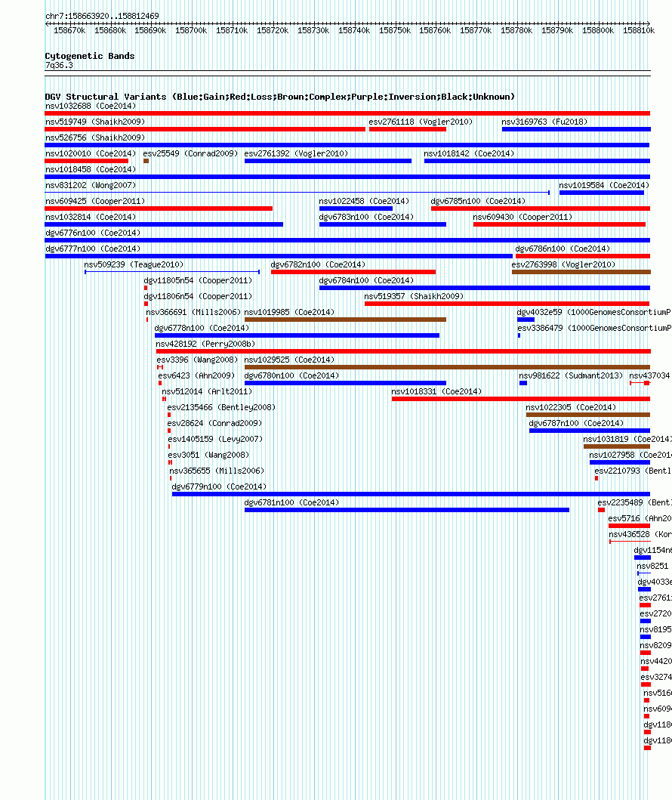Click dgv6782n100 (Coe2014) label
The image size is (672, 800).
(x=318, y=264)
